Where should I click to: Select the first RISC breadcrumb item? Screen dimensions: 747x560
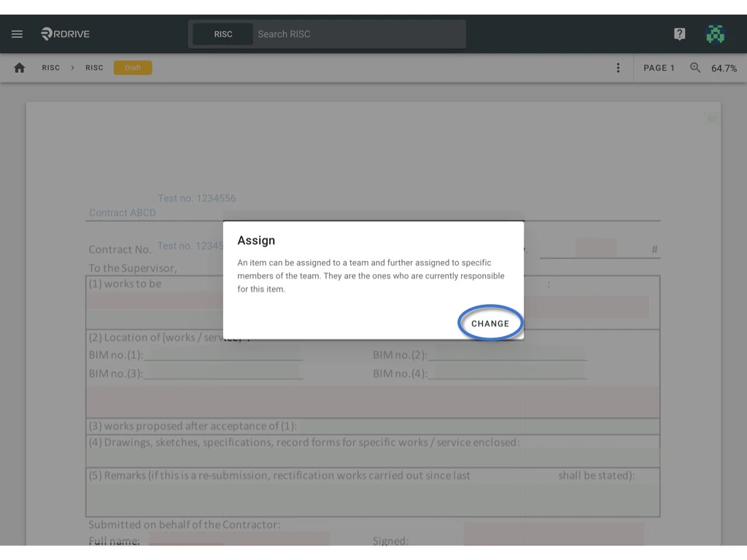click(50, 67)
